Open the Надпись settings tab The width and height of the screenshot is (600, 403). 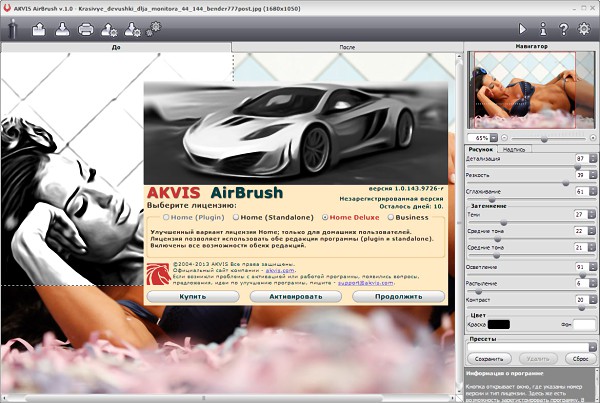[x=514, y=149]
